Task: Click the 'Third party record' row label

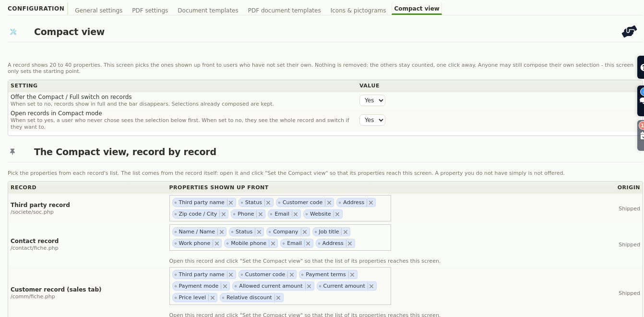Action: 40,205
